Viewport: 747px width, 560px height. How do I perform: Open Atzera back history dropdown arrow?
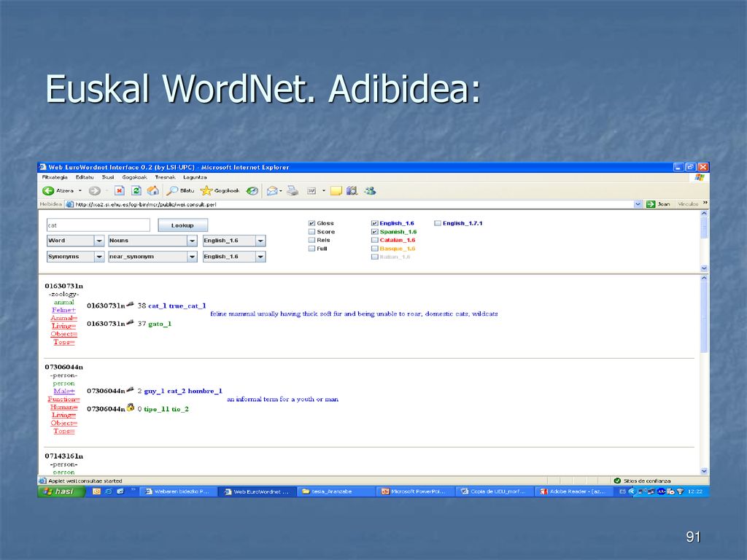[80, 191]
